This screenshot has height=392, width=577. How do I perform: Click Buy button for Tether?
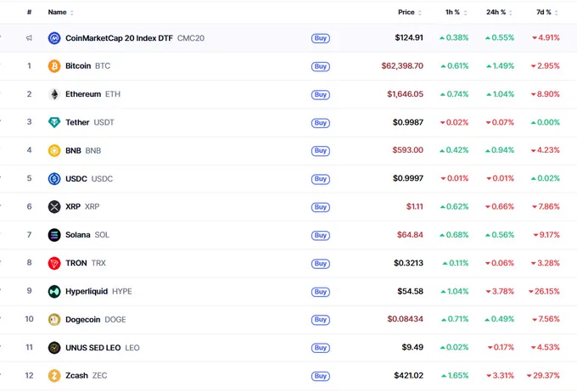click(321, 122)
